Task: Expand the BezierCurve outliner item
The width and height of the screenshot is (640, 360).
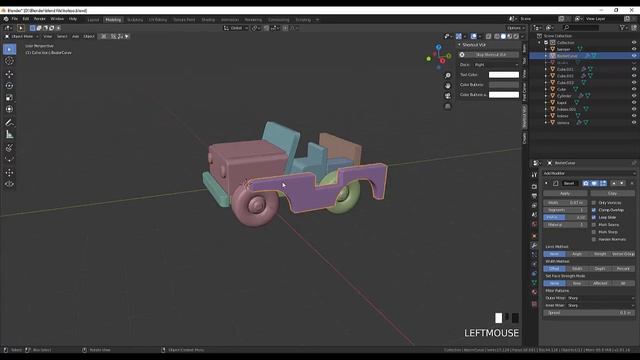Action: [546, 56]
